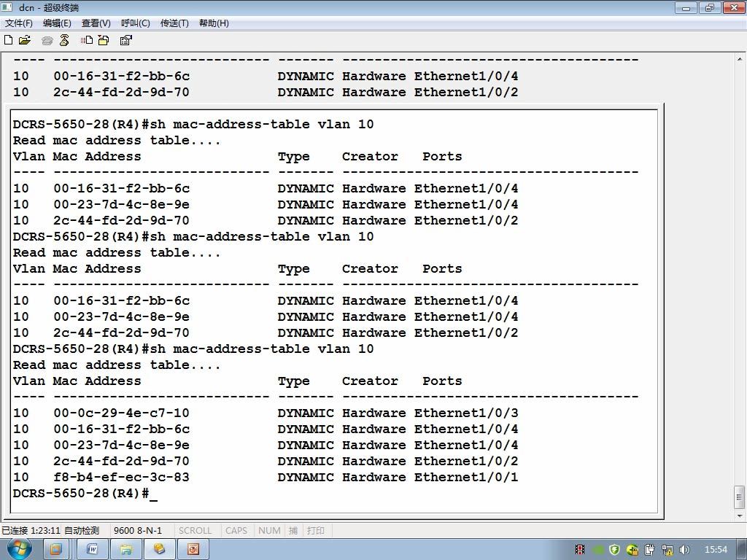This screenshot has width=747, height=560.
Task: Click the terminal prompt line 'DCRS-5650-28(R4)#'
Action: point(81,494)
